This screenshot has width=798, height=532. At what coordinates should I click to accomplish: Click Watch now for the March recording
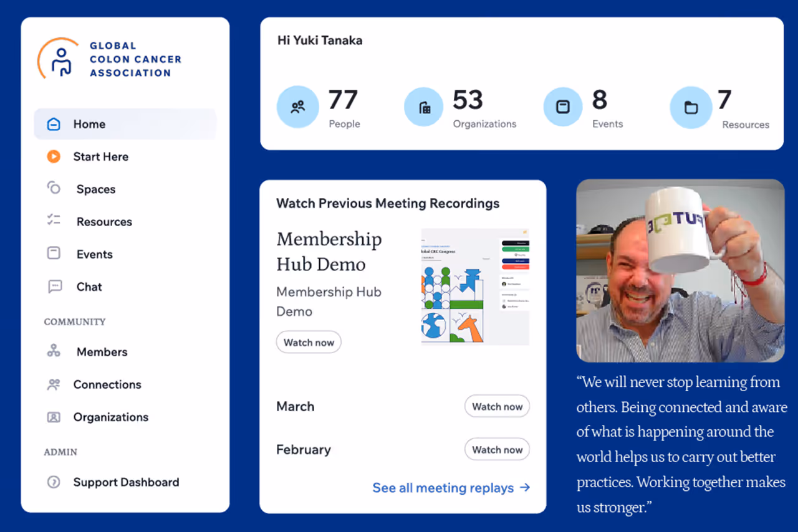[x=497, y=406]
